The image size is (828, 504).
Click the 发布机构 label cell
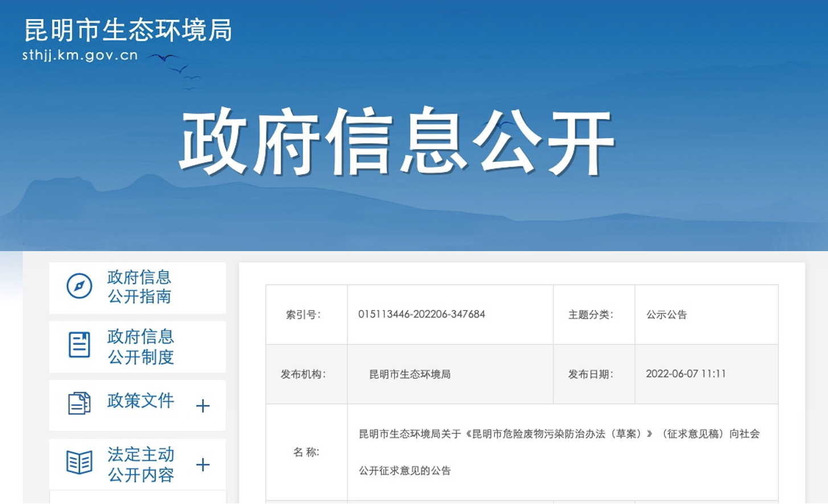(306, 374)
